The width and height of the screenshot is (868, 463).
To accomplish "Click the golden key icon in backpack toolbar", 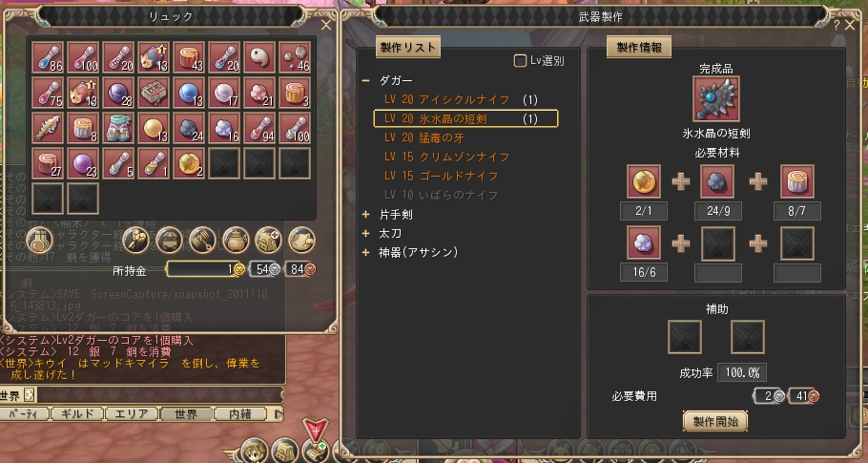I will (135, 241).
